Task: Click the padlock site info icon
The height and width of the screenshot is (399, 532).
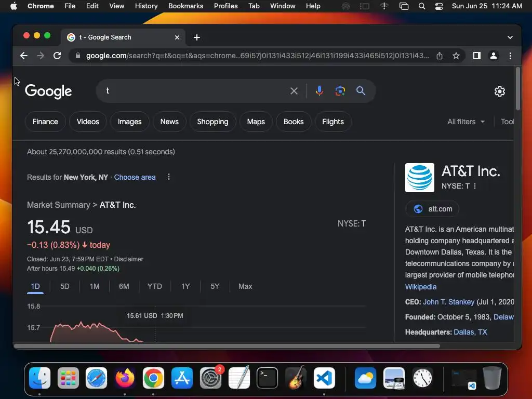Action: pos(78,56)
